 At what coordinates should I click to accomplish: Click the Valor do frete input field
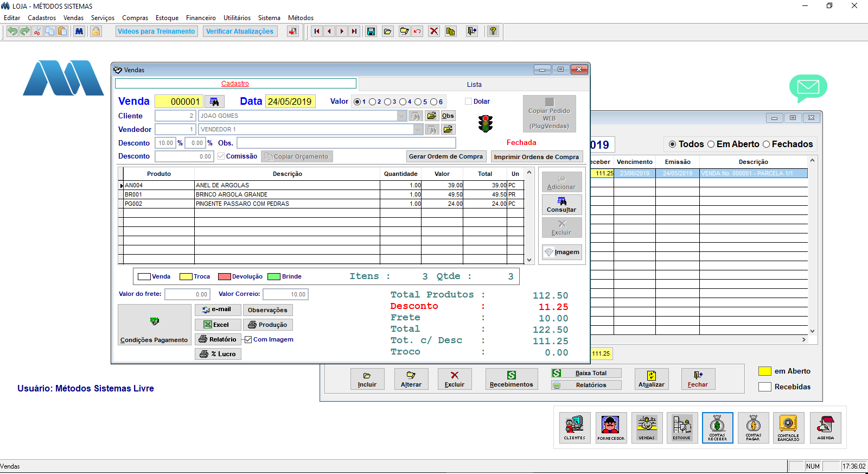(x=187, y=294)
